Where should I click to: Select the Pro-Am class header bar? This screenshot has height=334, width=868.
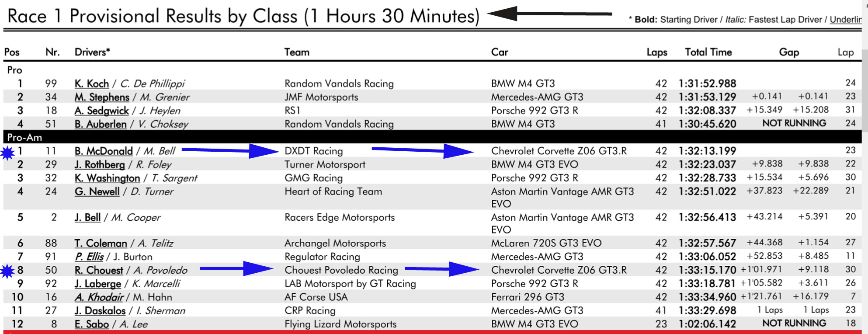[x=432, y=137]
